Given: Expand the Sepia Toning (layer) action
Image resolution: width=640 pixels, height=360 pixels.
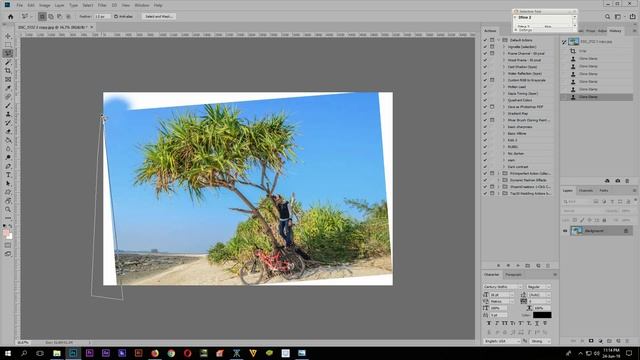Looking at the screenshot, I should (x=504, y=93).
